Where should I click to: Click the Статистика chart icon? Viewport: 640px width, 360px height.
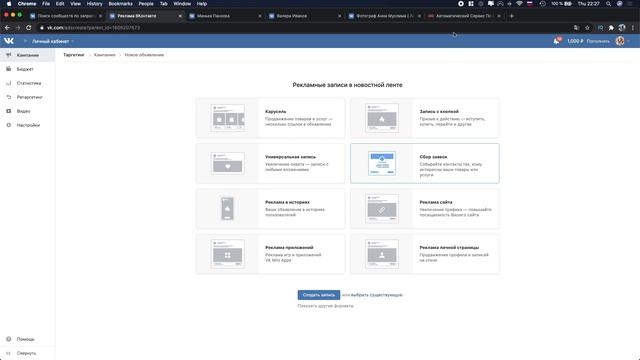(9, 83)
